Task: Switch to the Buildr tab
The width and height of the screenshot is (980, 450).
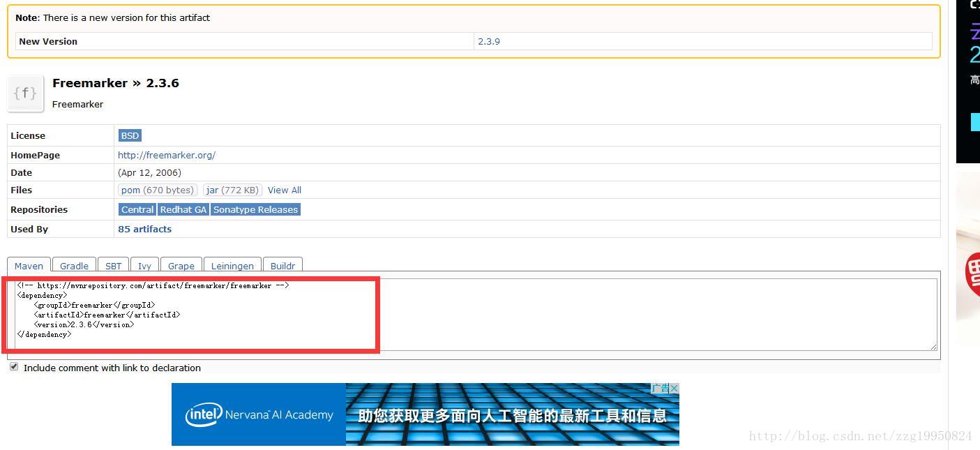Action: [282, 265]
